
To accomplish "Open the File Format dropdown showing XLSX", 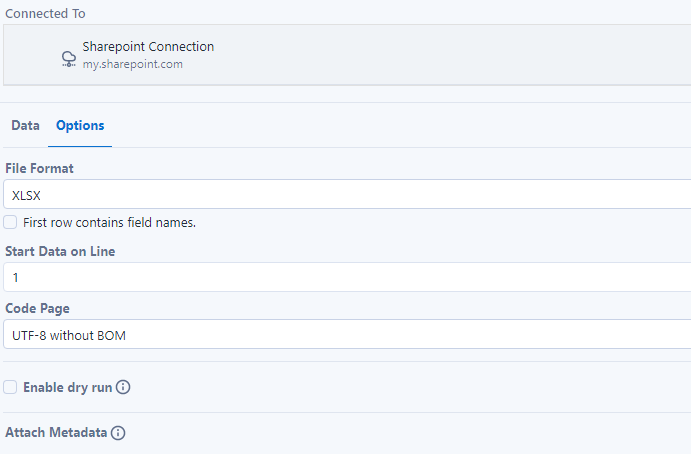I will pyautogui.click(x=346, y=195).
